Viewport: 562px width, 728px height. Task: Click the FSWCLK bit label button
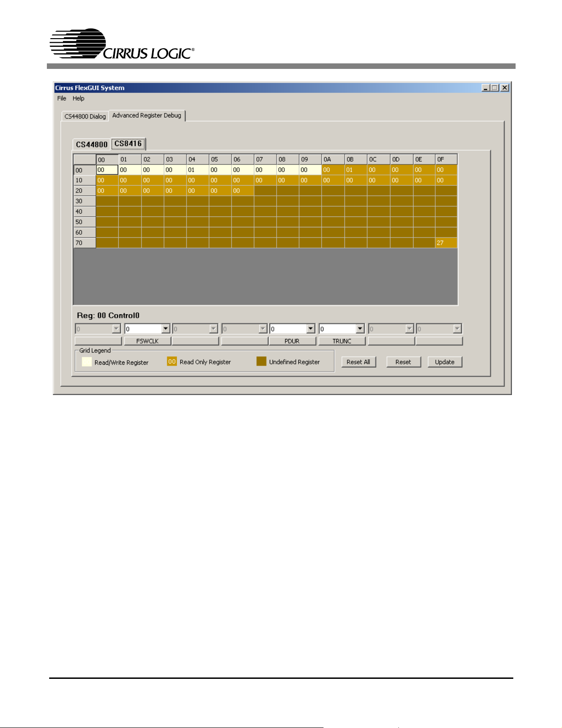point(148,341)
